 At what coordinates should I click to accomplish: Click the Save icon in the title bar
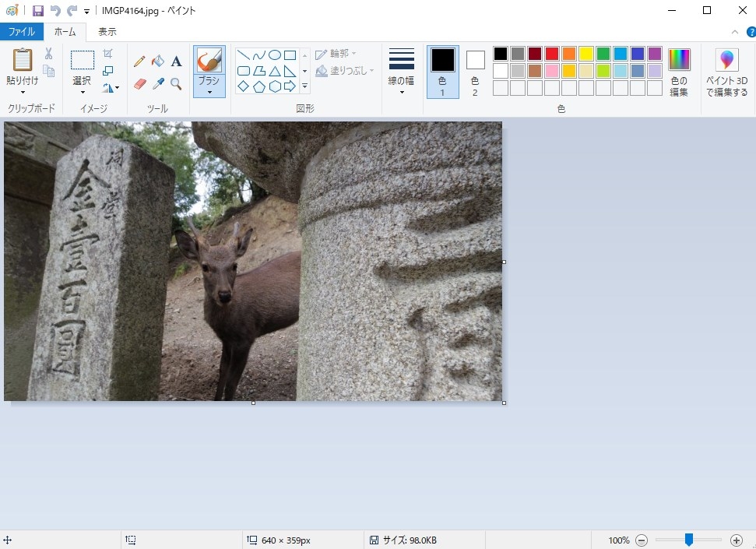[37, 11]
